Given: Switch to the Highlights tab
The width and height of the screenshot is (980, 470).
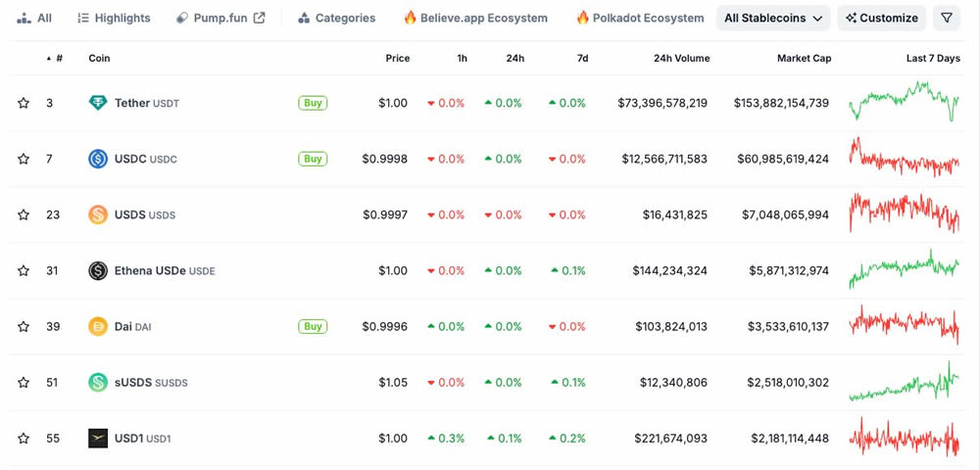Looking at the screenshot, I should 114,18.
